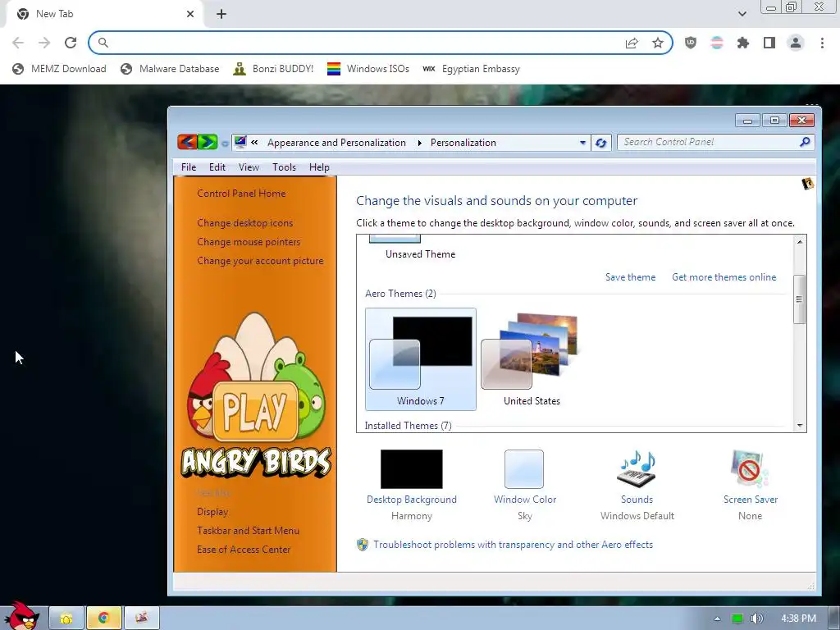Click the Control Panel search magnifier
The width and height of the screenshot is (840, 630).
point(805,142)
